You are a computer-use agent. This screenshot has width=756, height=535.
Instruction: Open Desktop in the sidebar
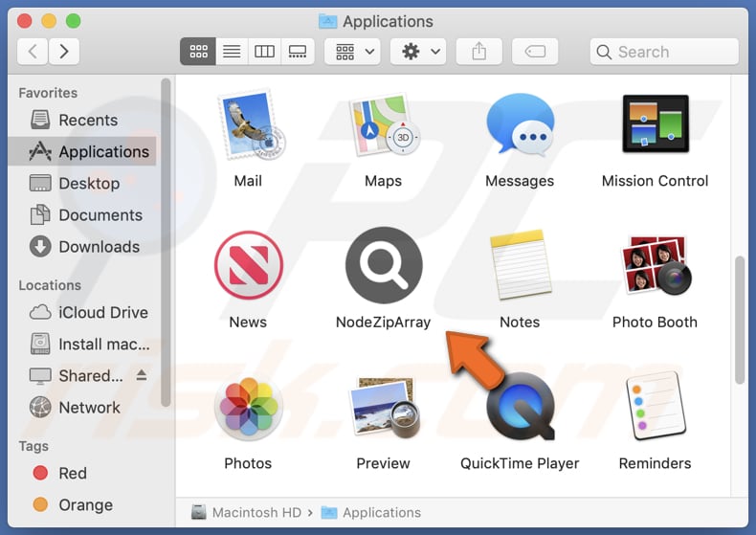[82, 183]
